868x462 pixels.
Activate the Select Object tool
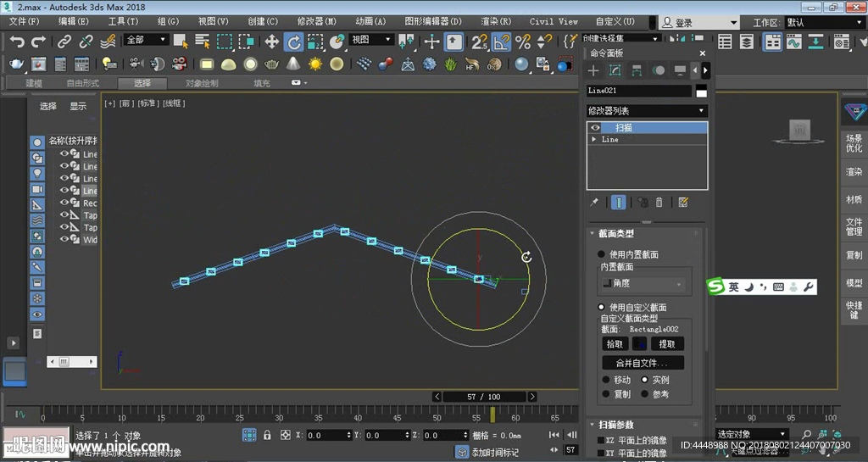[181, 42]
